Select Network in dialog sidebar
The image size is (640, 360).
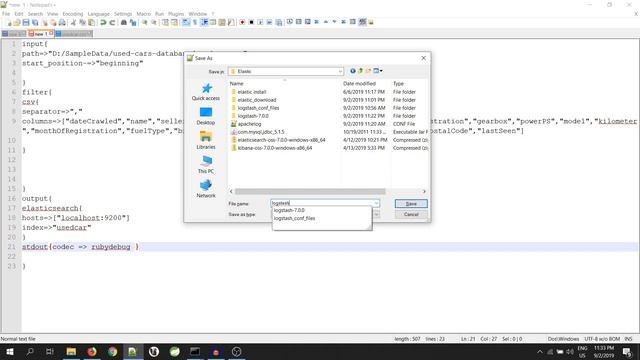click(x=206, y=189)
